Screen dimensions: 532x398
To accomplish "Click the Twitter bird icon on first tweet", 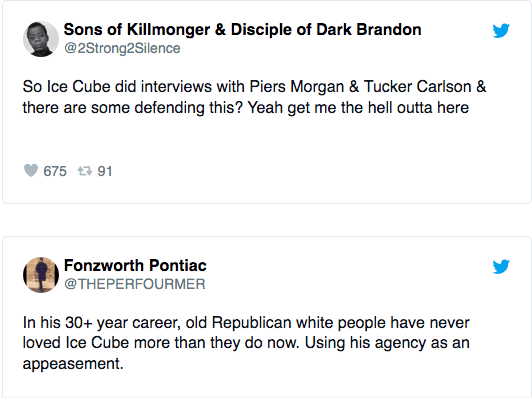I will [501, 31].
